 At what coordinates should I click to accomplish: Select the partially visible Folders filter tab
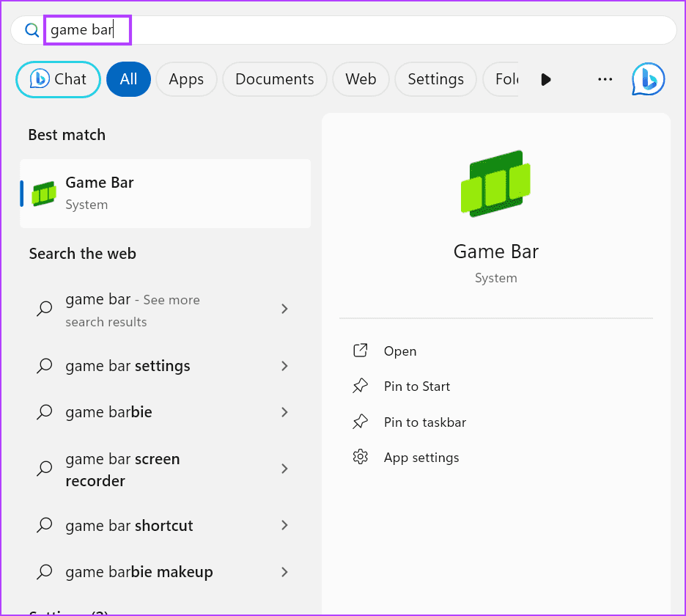tap(501, 79)
